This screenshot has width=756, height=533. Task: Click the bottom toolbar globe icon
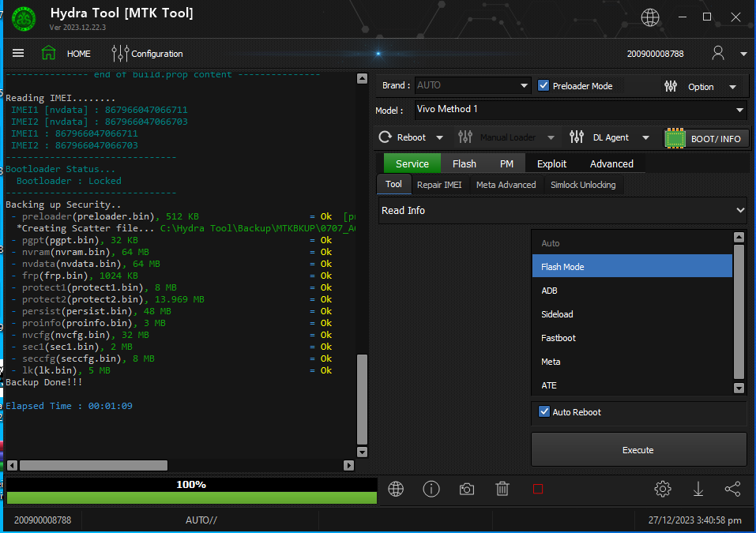tap(396, 489)
